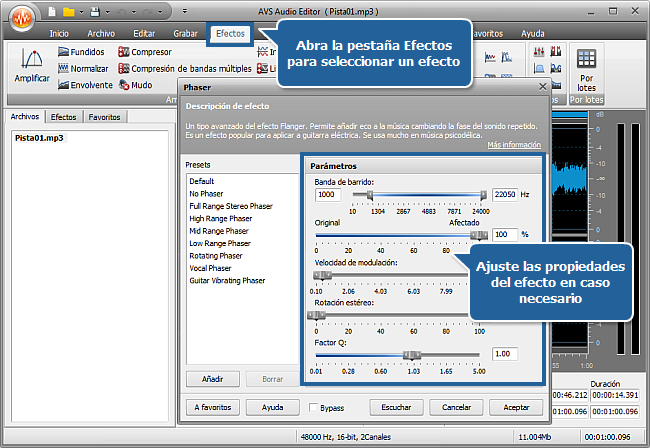Click the Velocidad de modulación slider handle
This screenshot has width=650, height=448.
[x=322, y=275]
